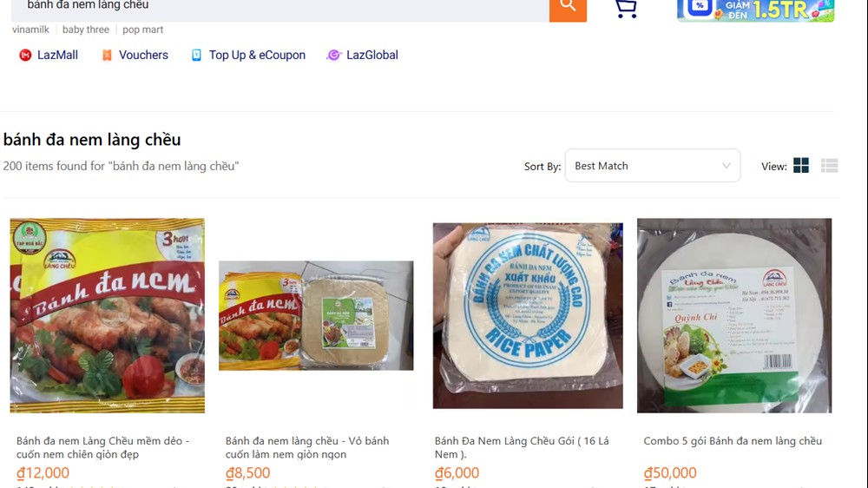868x488 pixels.
Task: Click the Top Up & eCoupon icon
Action: (197, 56)
